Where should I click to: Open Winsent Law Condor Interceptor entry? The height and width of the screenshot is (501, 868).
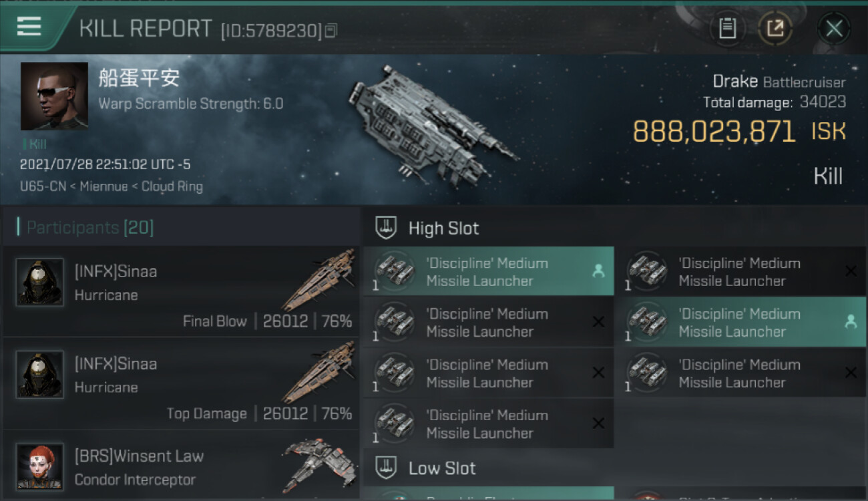(x=181, y=466)
